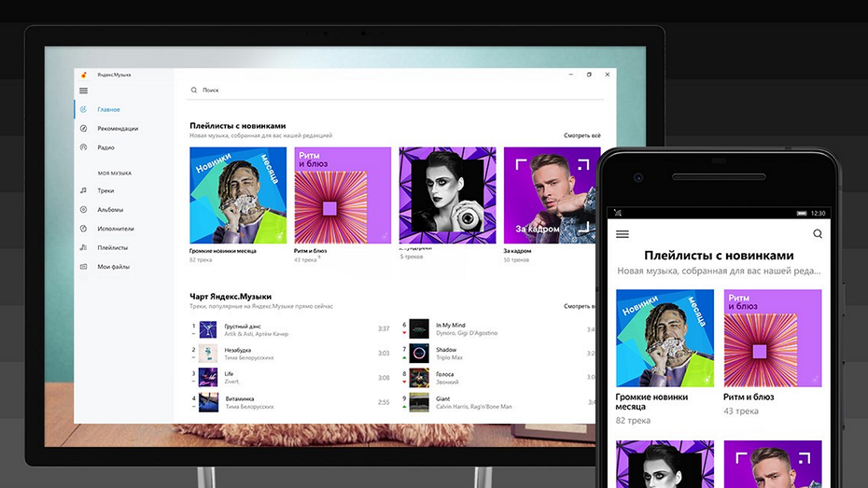This screenshot has width=868, height=488.
Task: Click the search magnifier icon in desktop app
Action: (x=194, y=90)
